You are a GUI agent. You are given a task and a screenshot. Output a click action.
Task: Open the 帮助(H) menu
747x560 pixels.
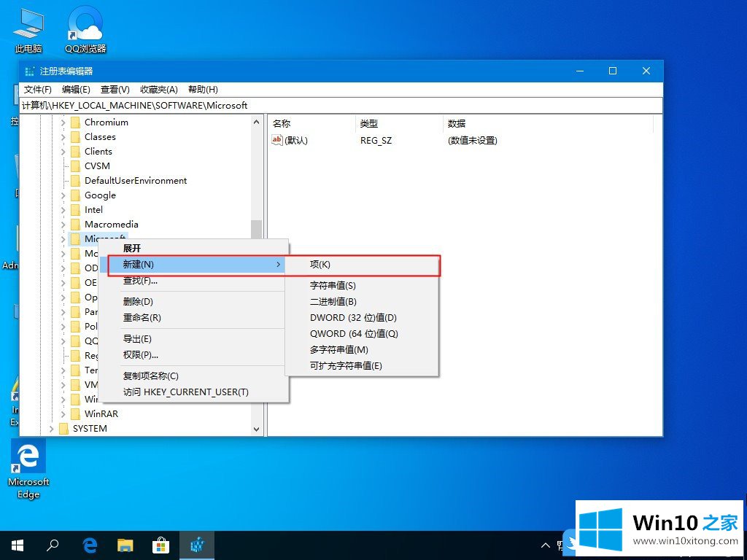pos(203,90)
